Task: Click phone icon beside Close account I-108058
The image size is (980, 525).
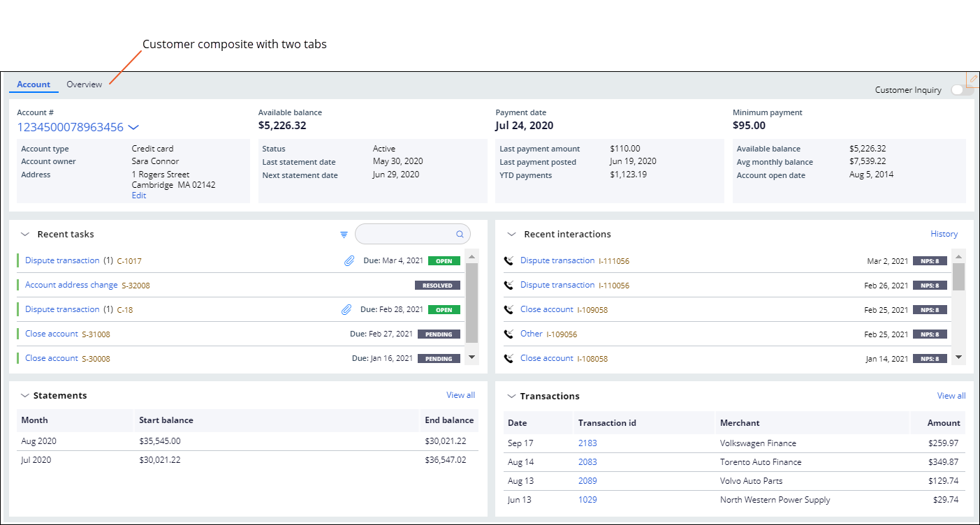Action: pyautogui.click(x=509, y=358)
